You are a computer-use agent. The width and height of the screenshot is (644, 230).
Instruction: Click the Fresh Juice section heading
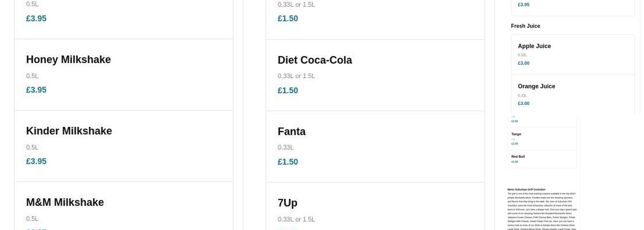point(525,26)
